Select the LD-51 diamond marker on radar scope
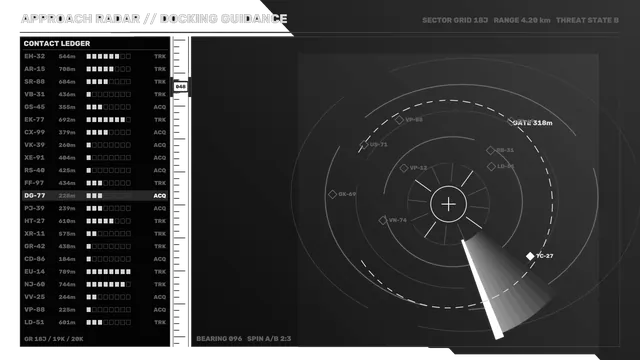The height and width of the screenshot is (360, 640). click(x=491, y=166)
